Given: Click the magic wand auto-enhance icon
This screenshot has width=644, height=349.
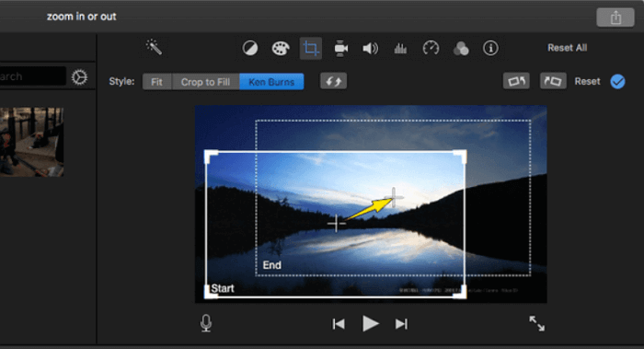Looking at the screenshot, I should click(x=155, y=47).
